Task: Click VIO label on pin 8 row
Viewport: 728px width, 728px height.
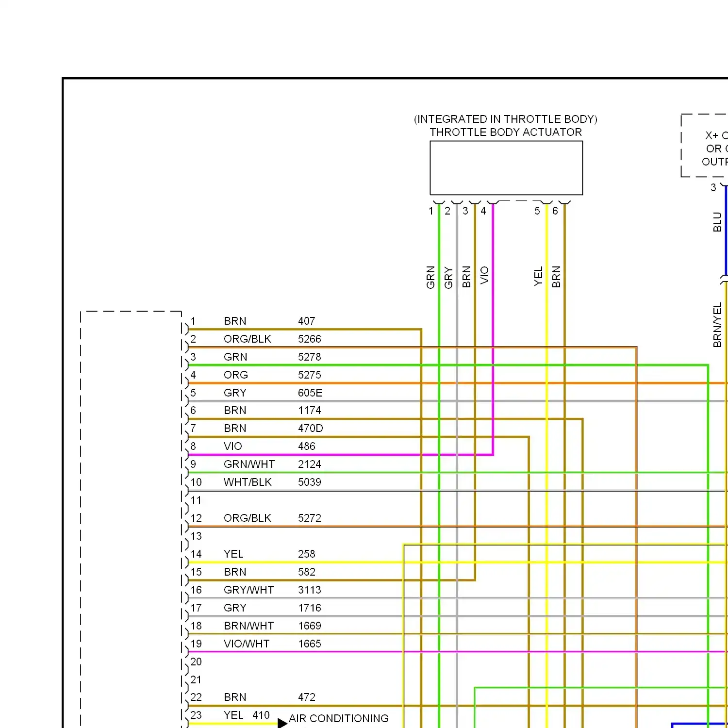Action: coord(233,447)
